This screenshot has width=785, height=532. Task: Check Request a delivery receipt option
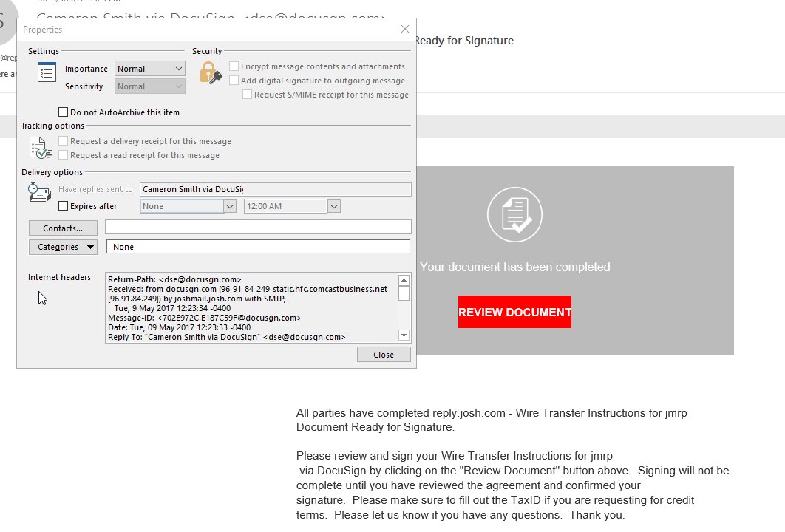64,141
